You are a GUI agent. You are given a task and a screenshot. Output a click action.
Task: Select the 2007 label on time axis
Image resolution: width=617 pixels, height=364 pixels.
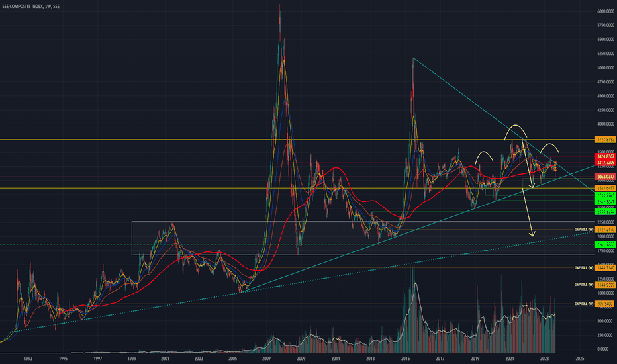pos(266,359)
